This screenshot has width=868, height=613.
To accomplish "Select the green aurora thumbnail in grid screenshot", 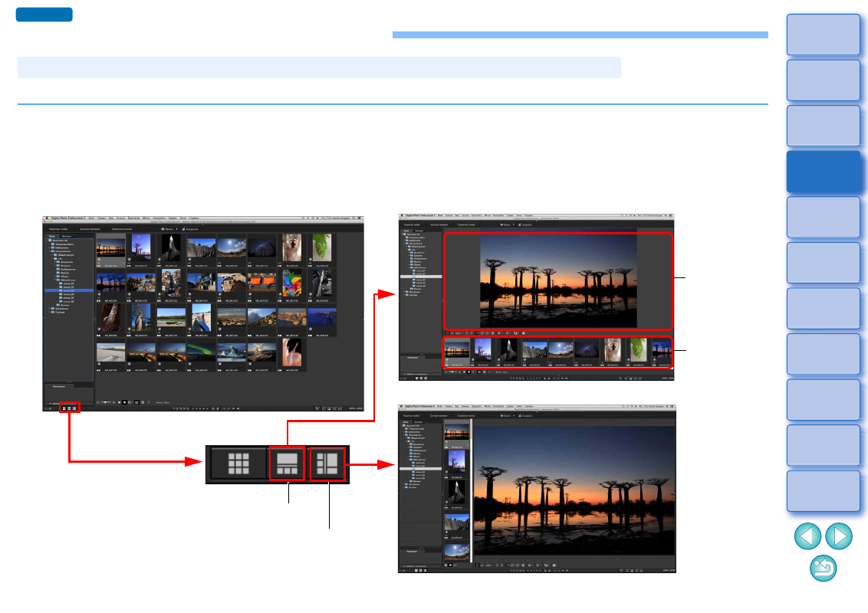I will pyautogui.click(x=201, y=352).
